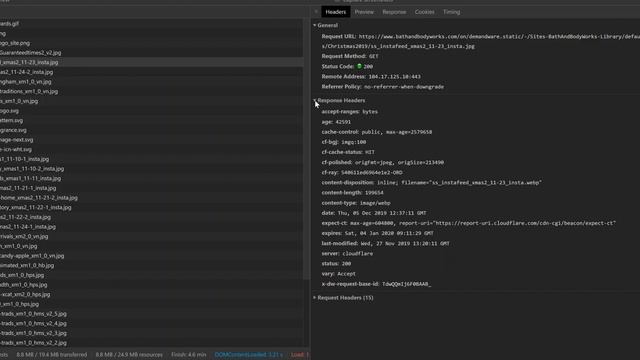
Task: Click the green Status Code indicator
Action: (359, 66)
